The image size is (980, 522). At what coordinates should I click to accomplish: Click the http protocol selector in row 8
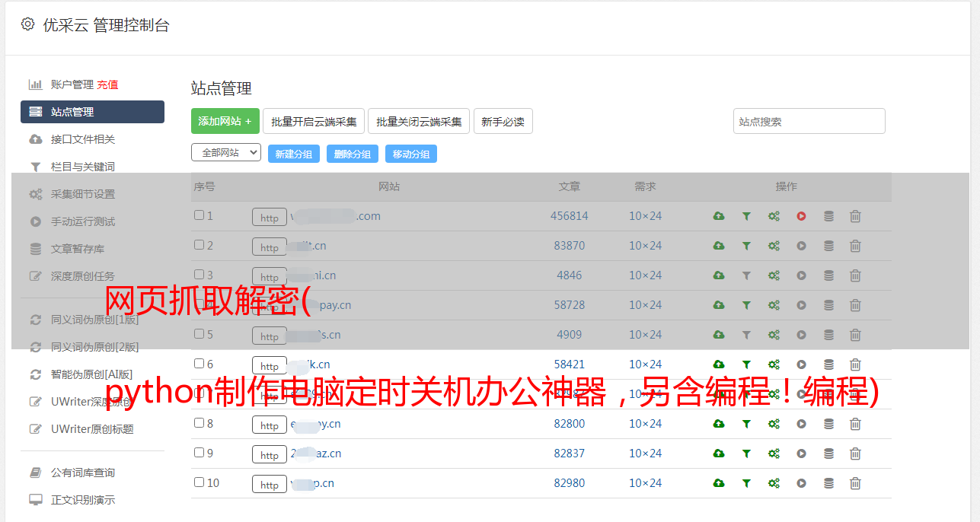[x=270, y=425]
